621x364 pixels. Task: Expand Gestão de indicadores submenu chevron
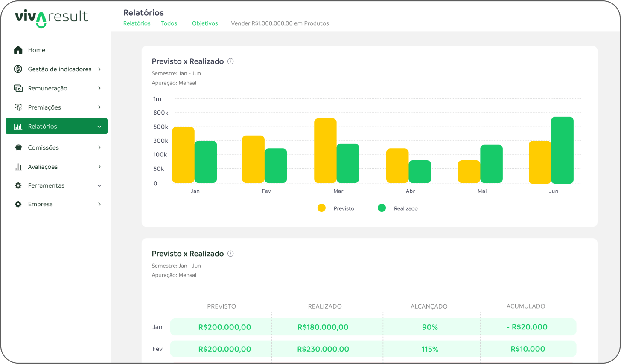pyautogui.click(x=99, y=69)
